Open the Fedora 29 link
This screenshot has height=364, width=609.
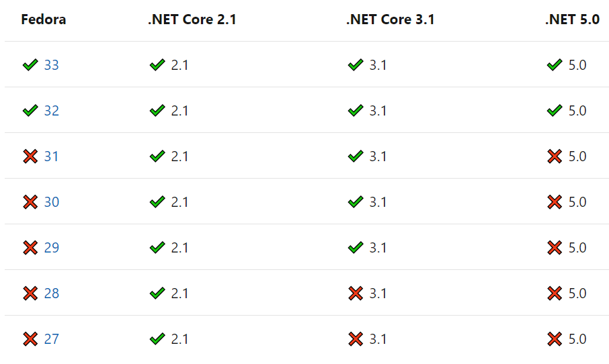pyautogui.click(x=51, y=248)
